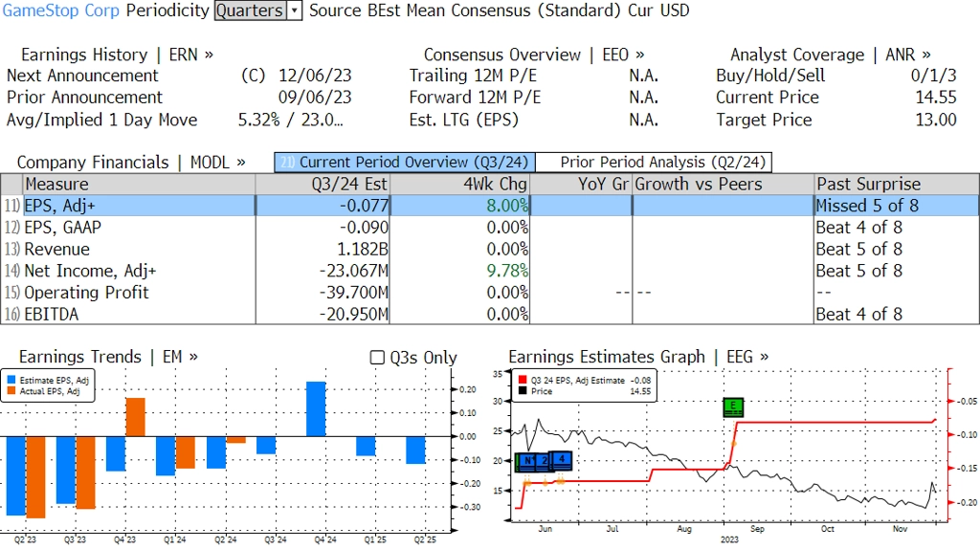This screenshot has height=549, width=980.
Task: Click the -20.950M EBITDA estimate
Action: coord(354,314)
